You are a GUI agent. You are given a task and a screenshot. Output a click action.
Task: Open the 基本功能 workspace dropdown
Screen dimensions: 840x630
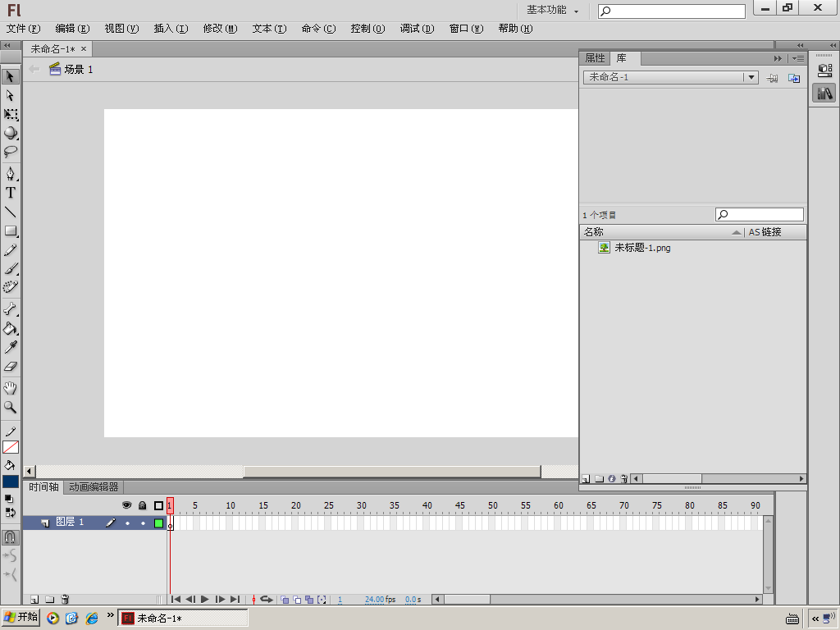pyautogui.click(x=552, y=10)
